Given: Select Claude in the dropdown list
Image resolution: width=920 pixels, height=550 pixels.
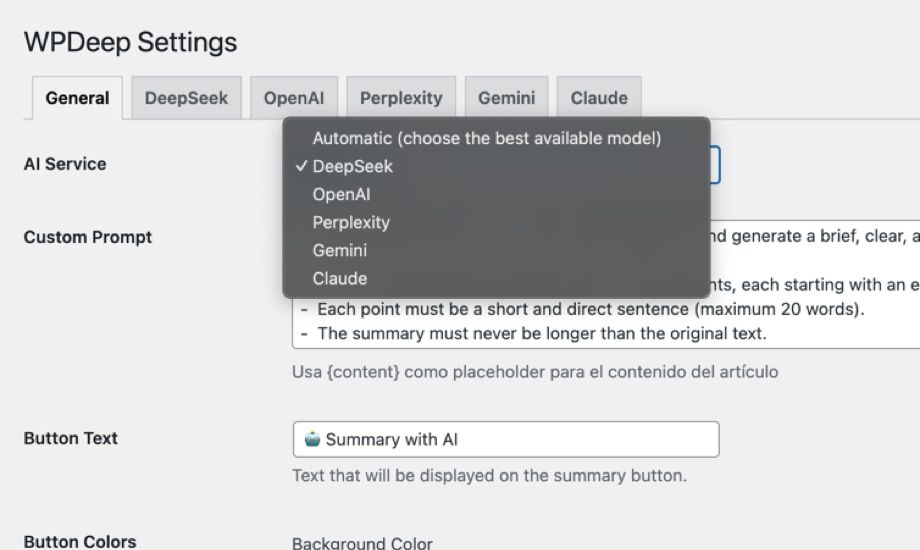Looking at the screenshot, I should click(340, 279).
